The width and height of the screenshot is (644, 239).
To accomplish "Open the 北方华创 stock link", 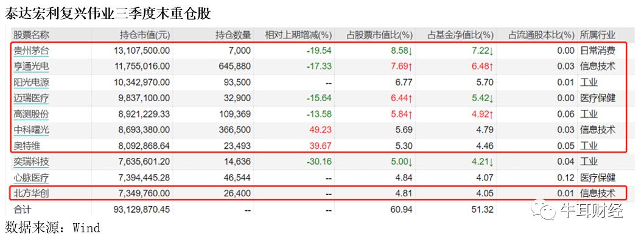I will [31, 193].
